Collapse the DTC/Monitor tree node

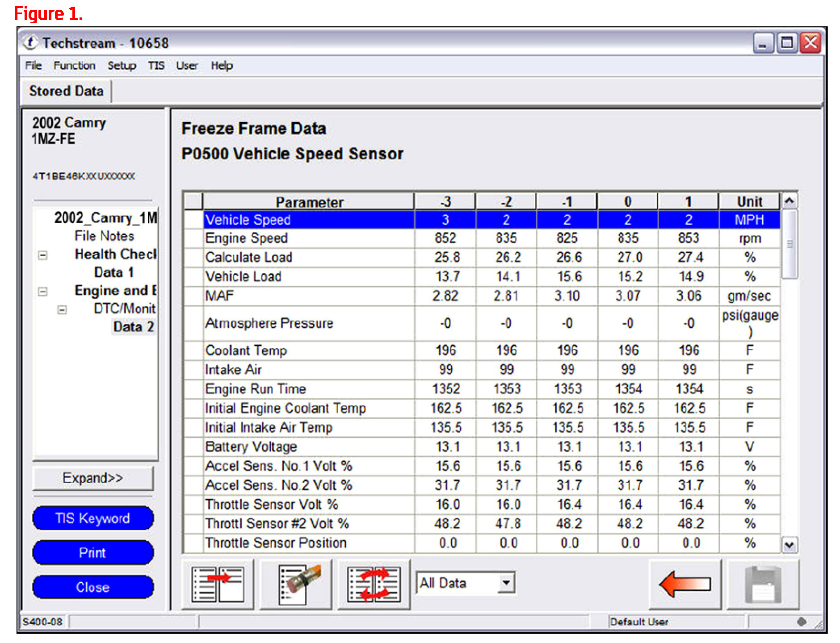(x=62, y=309)
